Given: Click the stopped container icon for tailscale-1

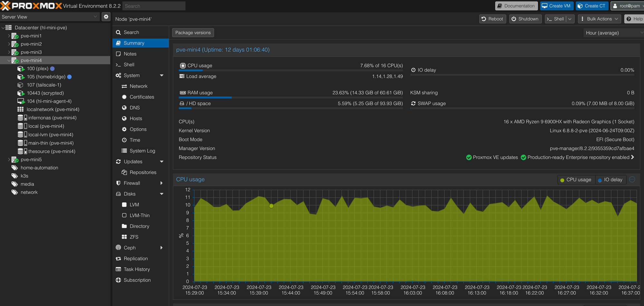Looking at the screenshot, I should (20, 85).
